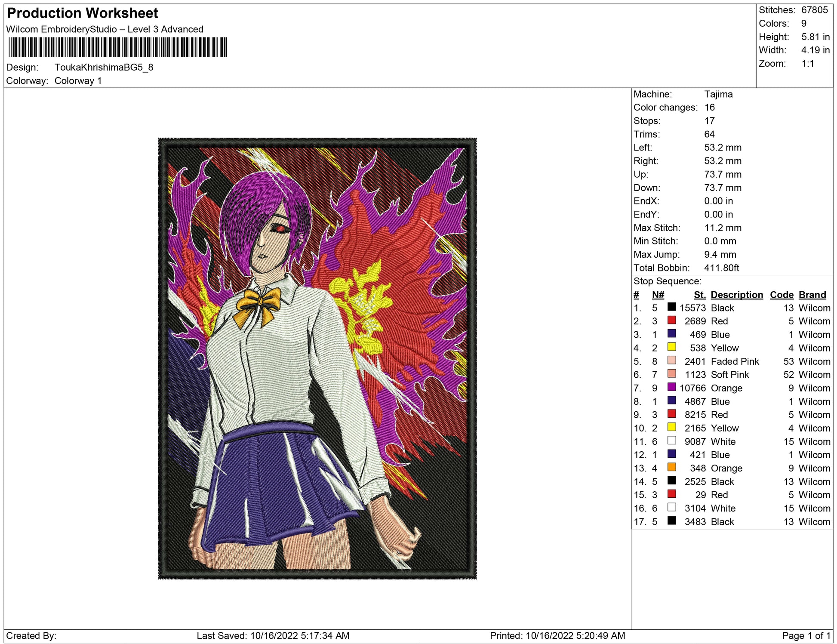Click the barcode under the worksheet title
The image size is (837, 644).
117,47
